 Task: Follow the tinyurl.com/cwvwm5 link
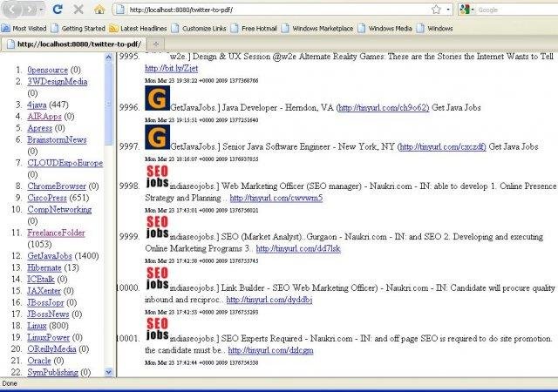pos(276,198)
